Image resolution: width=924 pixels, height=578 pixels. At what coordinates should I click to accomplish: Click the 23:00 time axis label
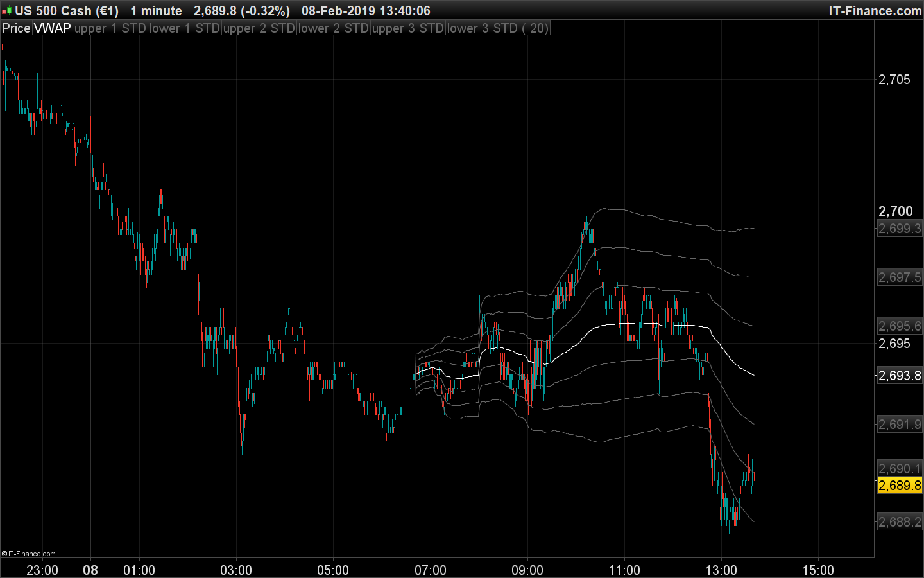[42, 570]
